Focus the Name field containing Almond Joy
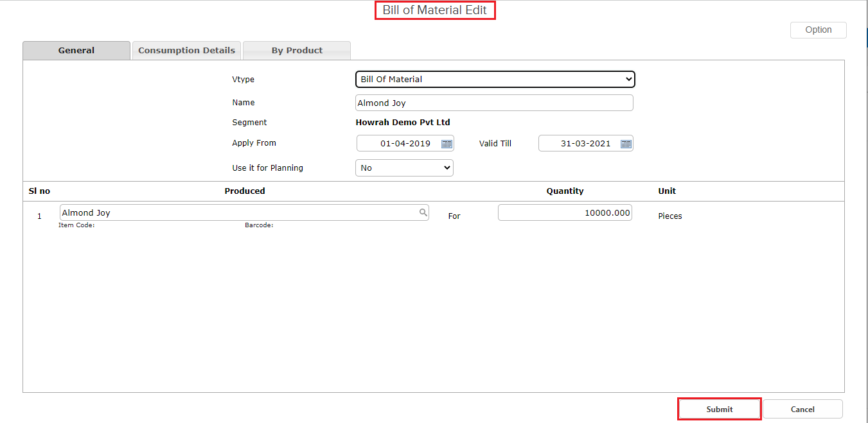The height and width of the screenshot is (423, 868). (x=493, y=103)
